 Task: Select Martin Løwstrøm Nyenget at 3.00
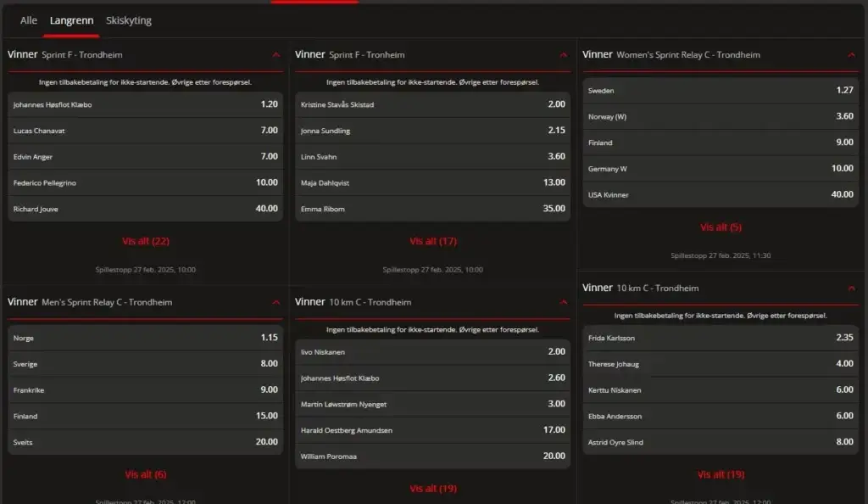433,405
